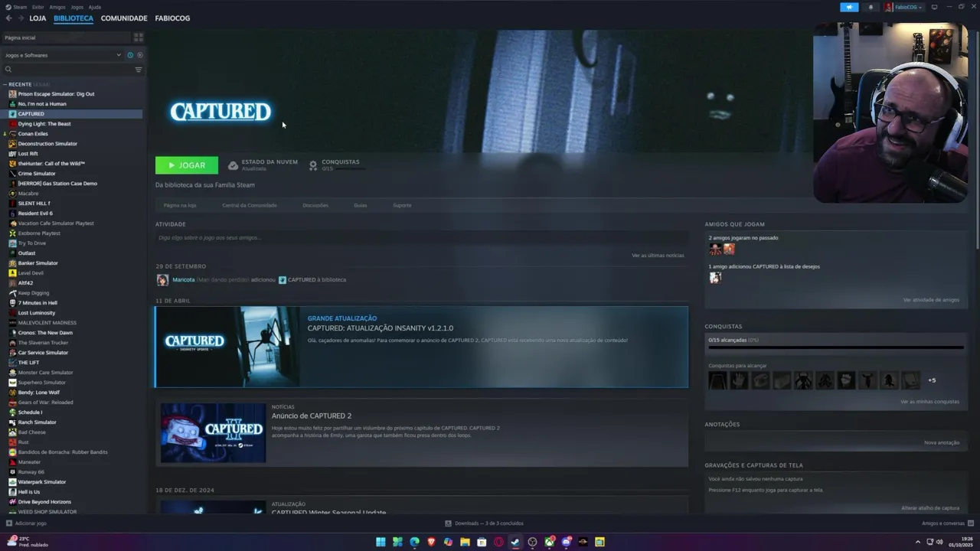This screenshot has height=551, width=980.
Task: Go back with the left arrow button
Action: tap(8, 18)
